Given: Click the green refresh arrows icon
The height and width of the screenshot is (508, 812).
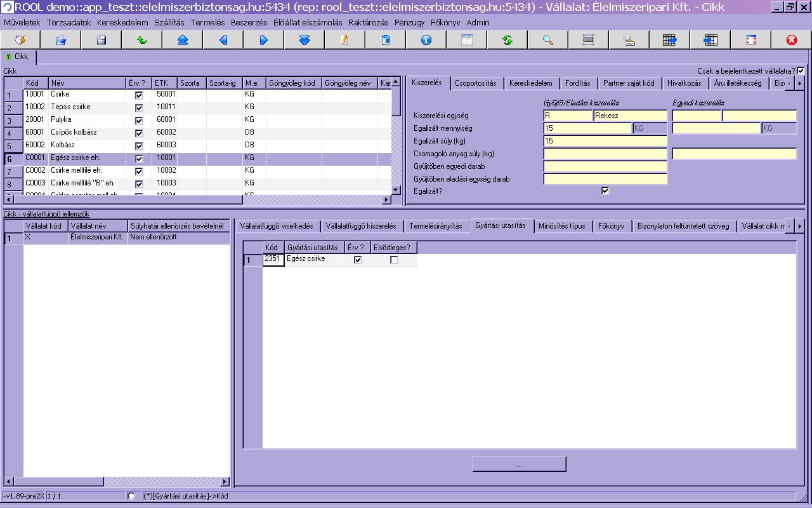Looking at the screenshot, I should (507, 40).
